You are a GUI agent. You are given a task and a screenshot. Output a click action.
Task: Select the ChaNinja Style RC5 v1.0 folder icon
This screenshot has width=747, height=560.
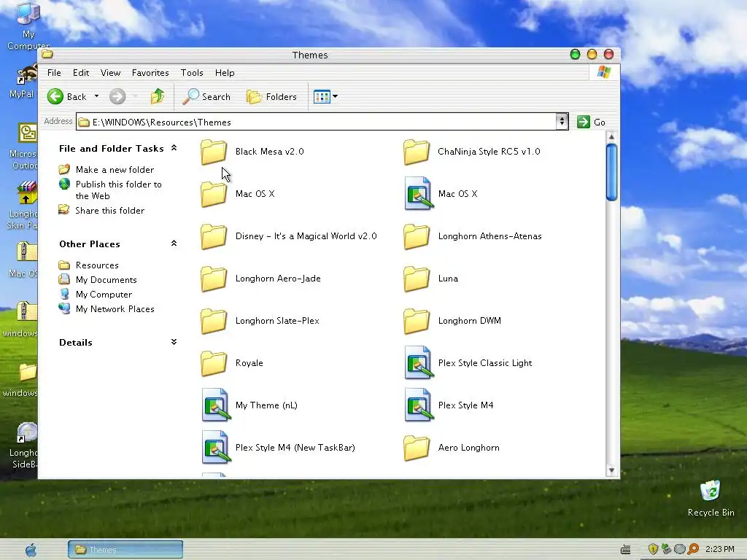(x=417, y=152)
